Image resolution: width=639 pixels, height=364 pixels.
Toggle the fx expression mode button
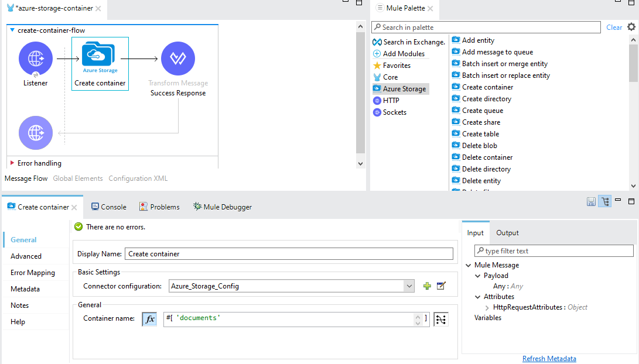(x=149, y=319)
